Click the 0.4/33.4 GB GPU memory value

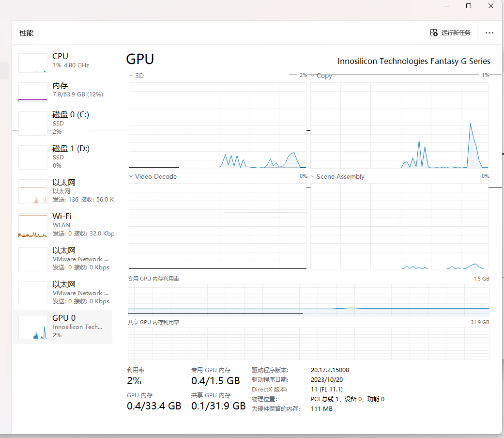[x=154, y=406]
